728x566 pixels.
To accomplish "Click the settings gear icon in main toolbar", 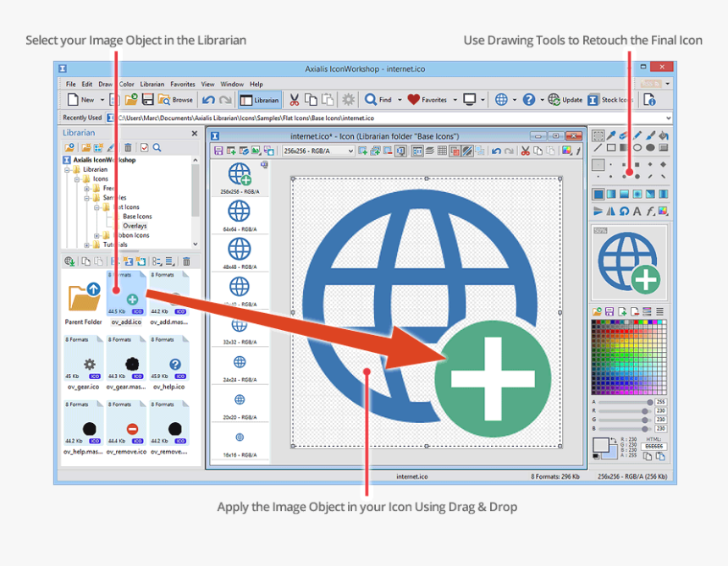I will [x=348, y=100].
